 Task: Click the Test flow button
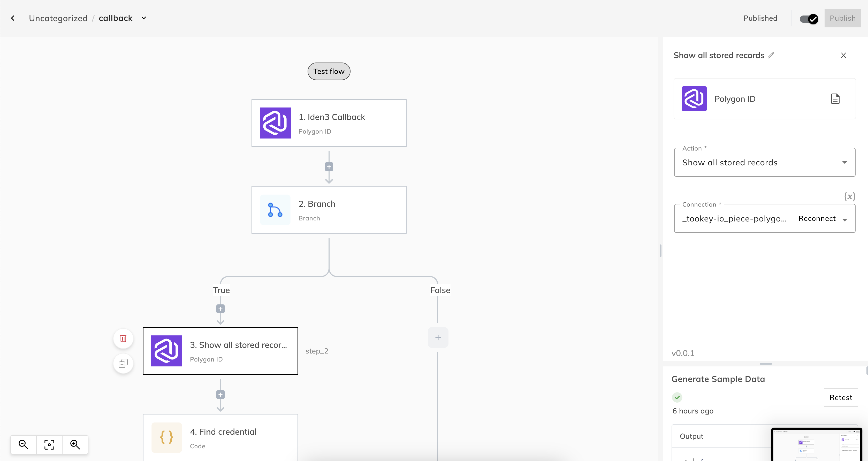pyautogui.click(x=329, y=71)
